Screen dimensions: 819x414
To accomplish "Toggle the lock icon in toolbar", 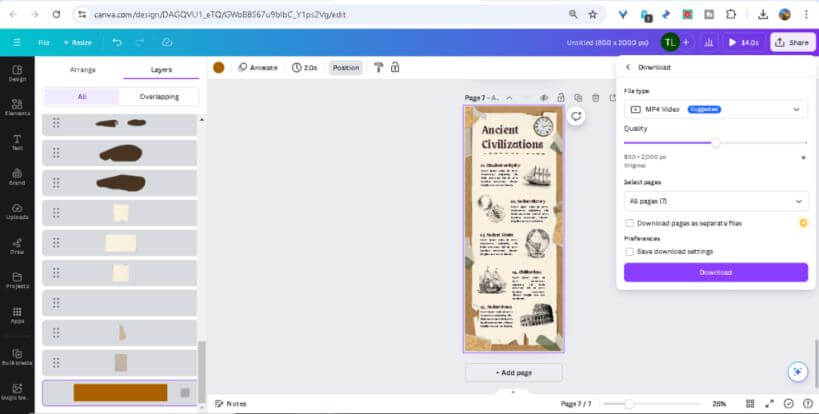I will click(x=395, y=67).
